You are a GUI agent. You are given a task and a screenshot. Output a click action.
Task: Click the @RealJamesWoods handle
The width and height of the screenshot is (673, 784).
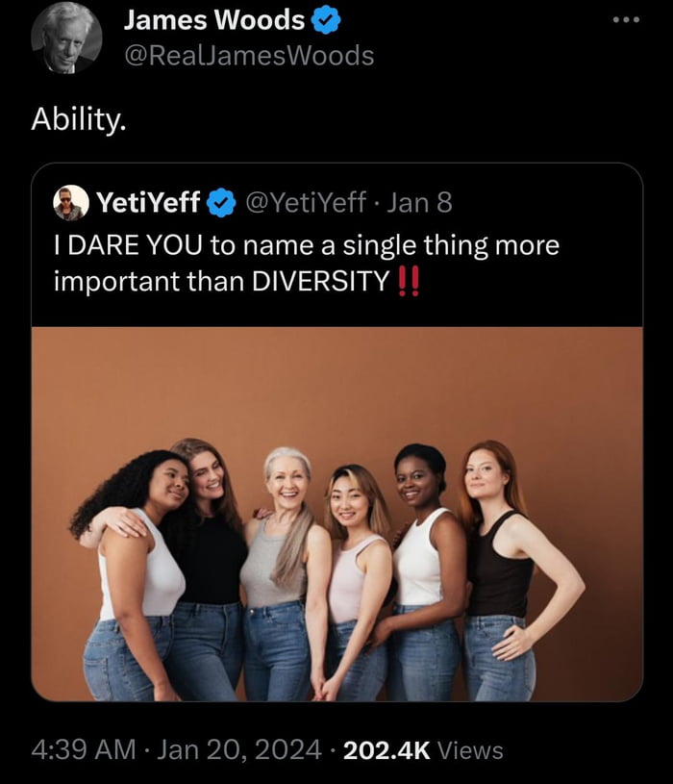[248, 56]
